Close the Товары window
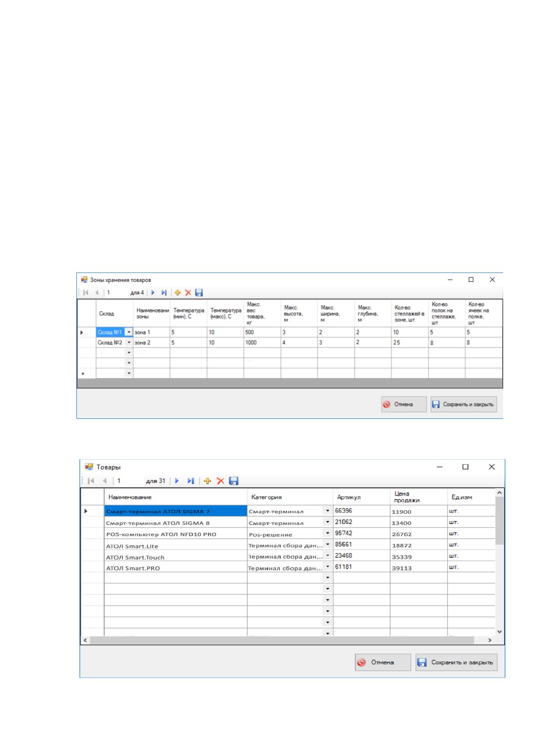This screenshot has height=756, width=535. point(491,467)
